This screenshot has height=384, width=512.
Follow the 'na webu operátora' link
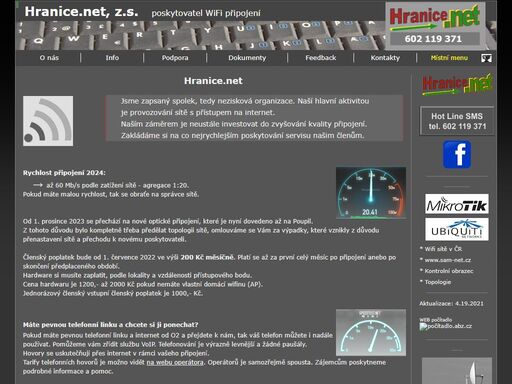coord(175,362)
